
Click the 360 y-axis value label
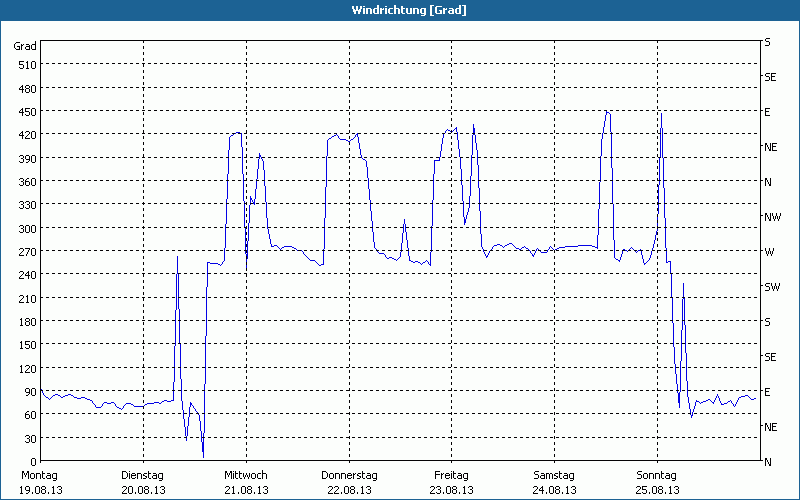click(25, 182)
